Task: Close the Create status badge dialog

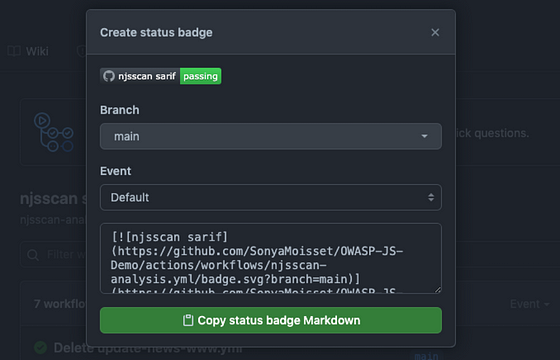Action: (435, 32)
